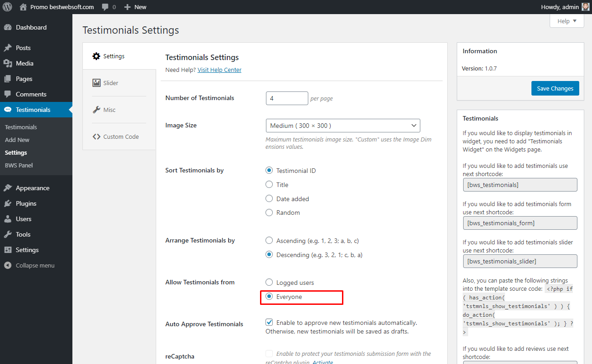Image resolution: width=592 pixels, height=364 pixels.
Task: Follow the Visit Help Center link
Action: pyautogui.click(x=219, y=70)
